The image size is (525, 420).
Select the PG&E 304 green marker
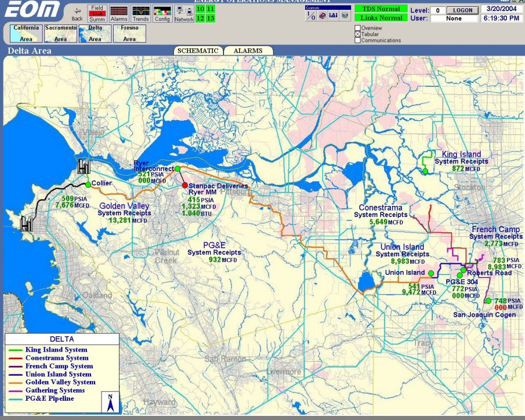tap(460, 275)
